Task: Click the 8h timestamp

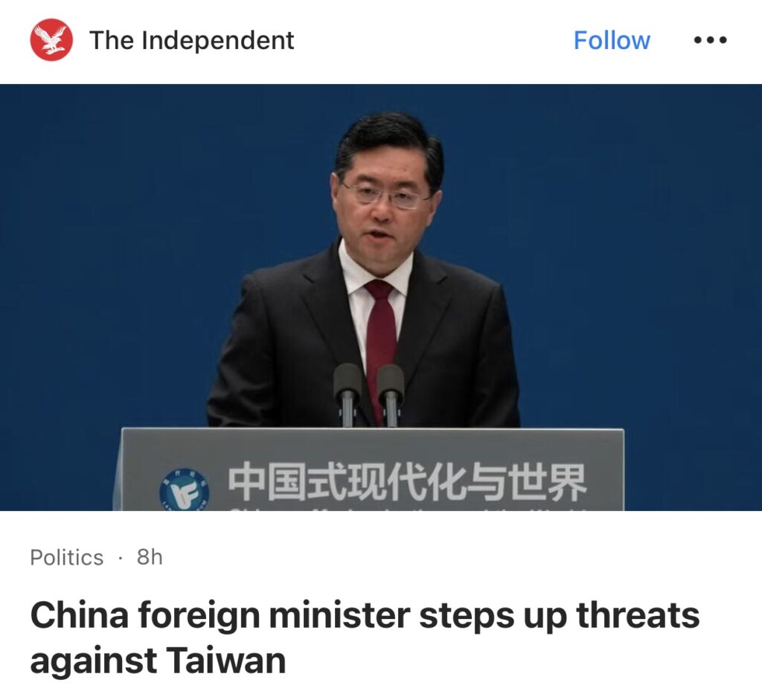Action: tap(149, 557)
